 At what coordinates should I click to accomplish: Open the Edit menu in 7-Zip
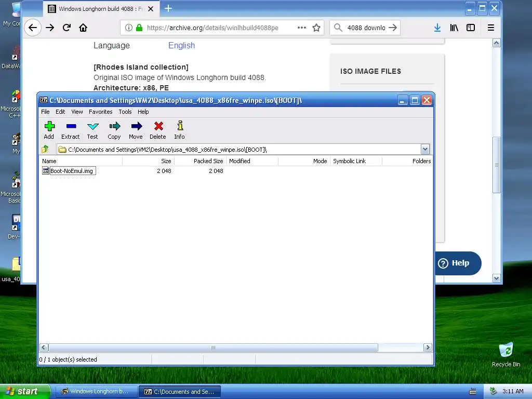click(x=60, y=112)
